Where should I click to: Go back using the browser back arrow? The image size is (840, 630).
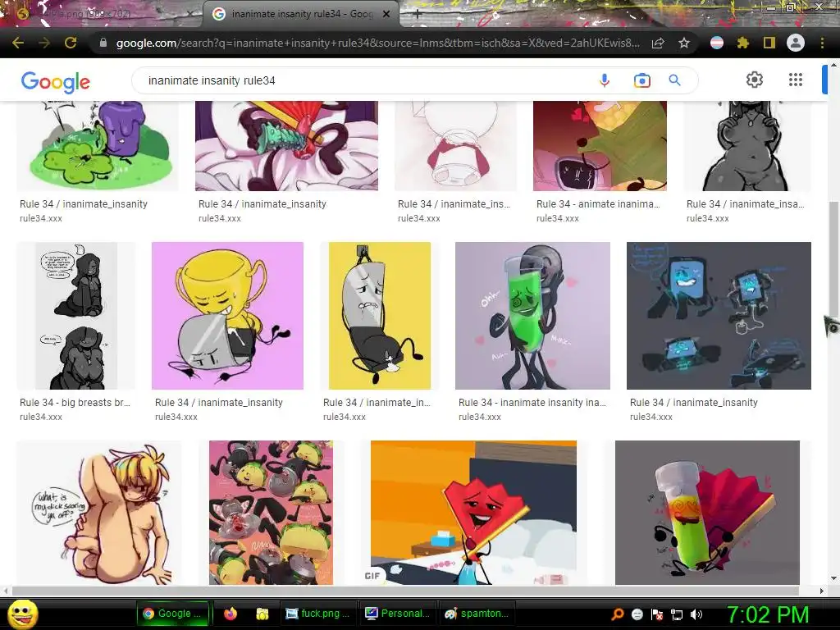(18, 43)
